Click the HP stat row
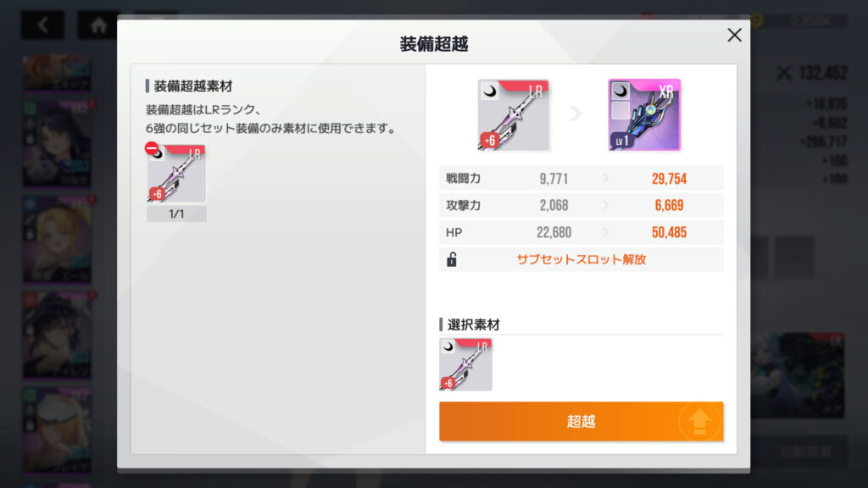Screen dimensions: 868x488 click(x=581, y=232)
